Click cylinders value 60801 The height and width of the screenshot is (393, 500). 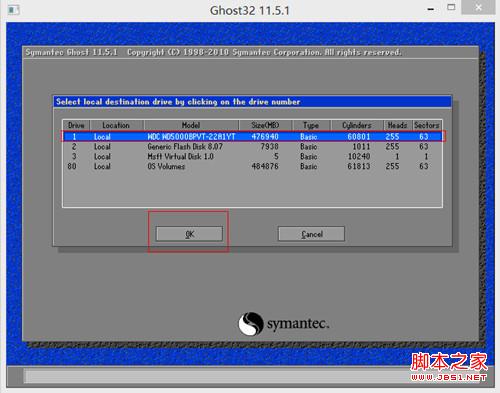[359, 136]
